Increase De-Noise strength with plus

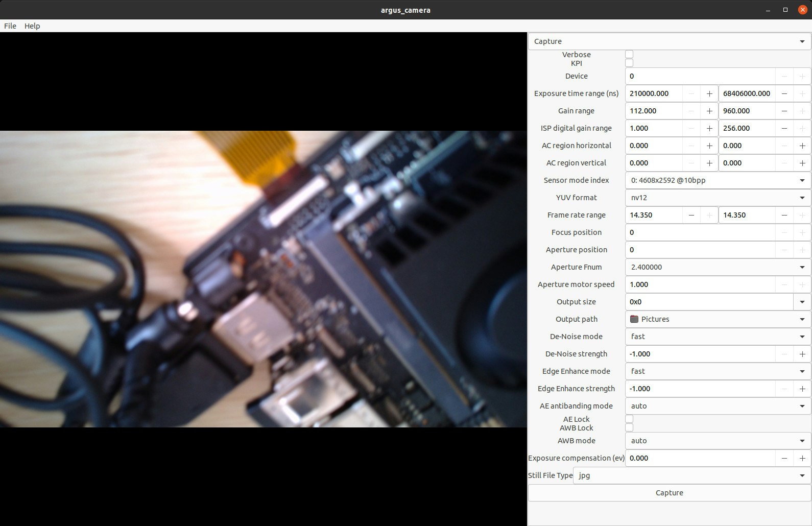coord(802,354)
